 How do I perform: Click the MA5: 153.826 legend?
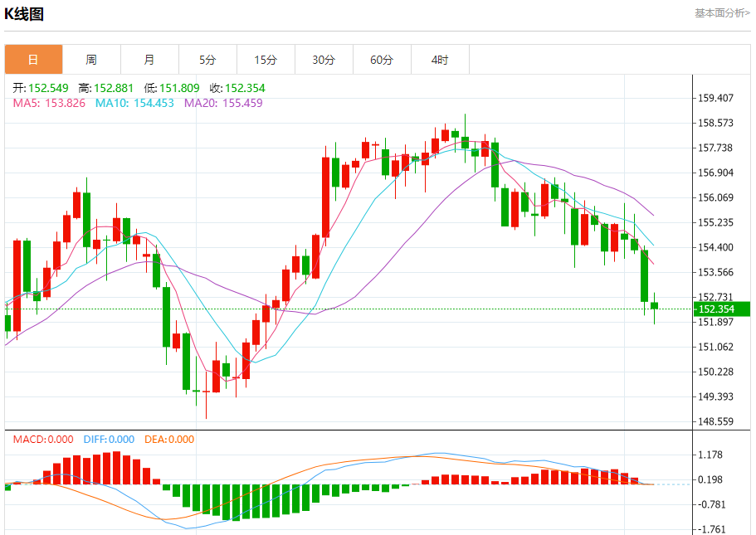point(49,103)
